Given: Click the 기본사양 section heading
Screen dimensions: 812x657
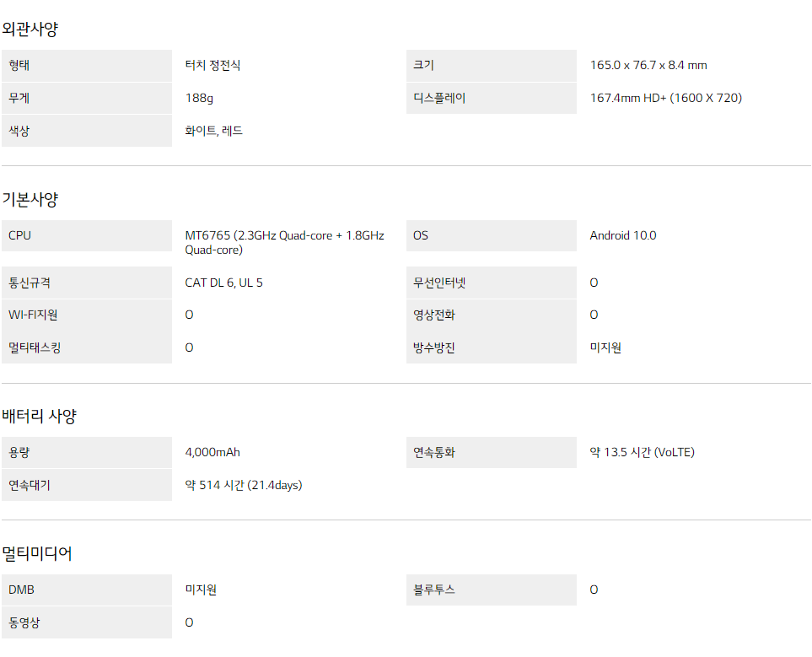Looking at the screenshot, I should click(30, 200).
